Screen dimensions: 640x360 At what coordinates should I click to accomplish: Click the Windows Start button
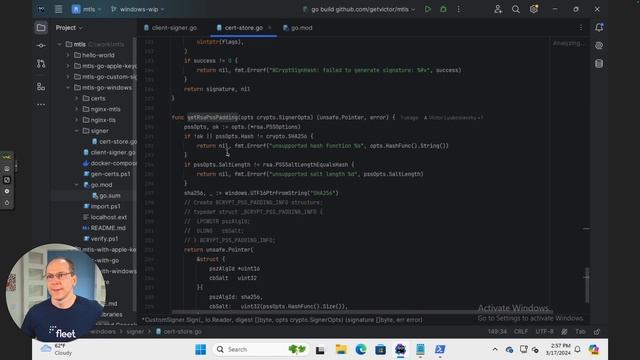[200, 349]
